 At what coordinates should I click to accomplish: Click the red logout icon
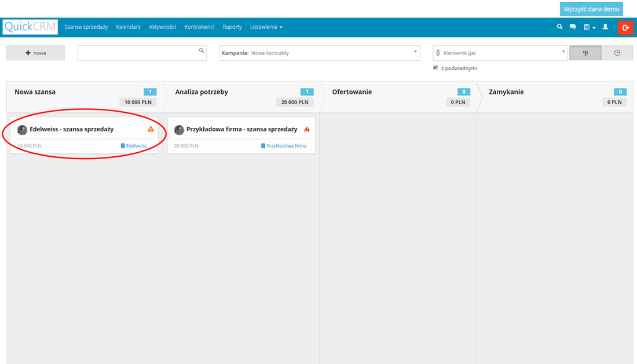click(x=625, y=27)
